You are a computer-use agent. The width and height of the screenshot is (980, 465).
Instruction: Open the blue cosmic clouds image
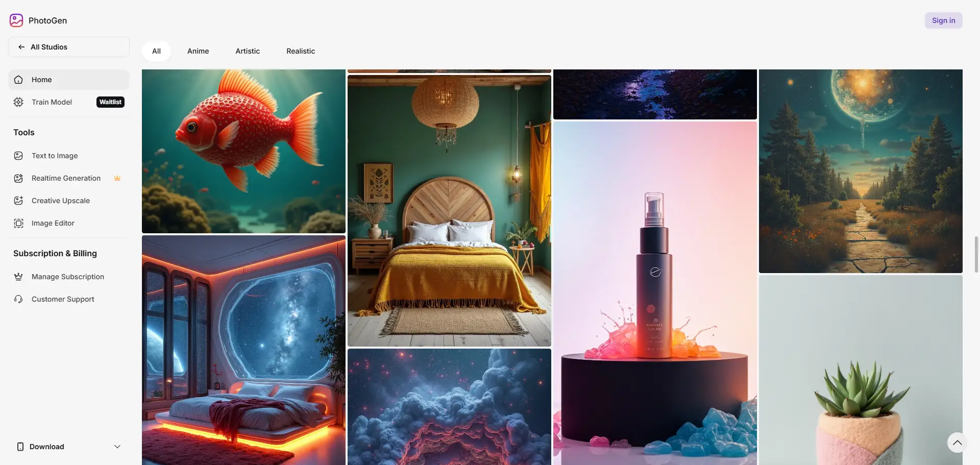pos(449,407)
